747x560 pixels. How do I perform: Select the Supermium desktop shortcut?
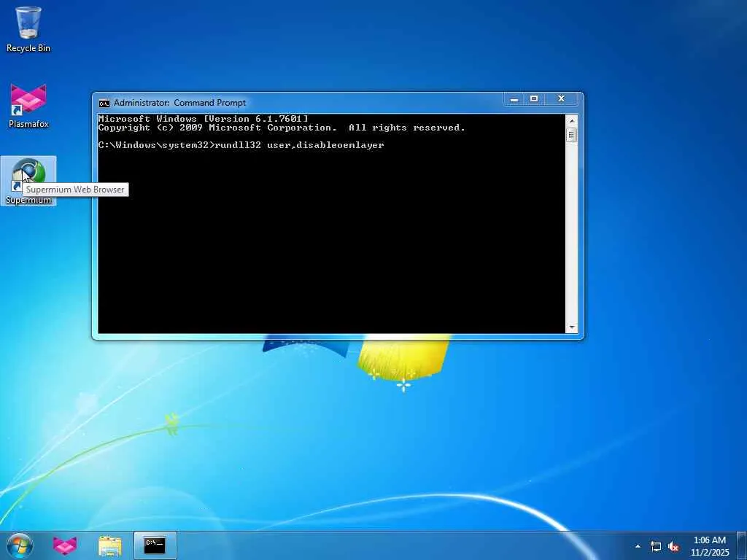click(28, 181)
